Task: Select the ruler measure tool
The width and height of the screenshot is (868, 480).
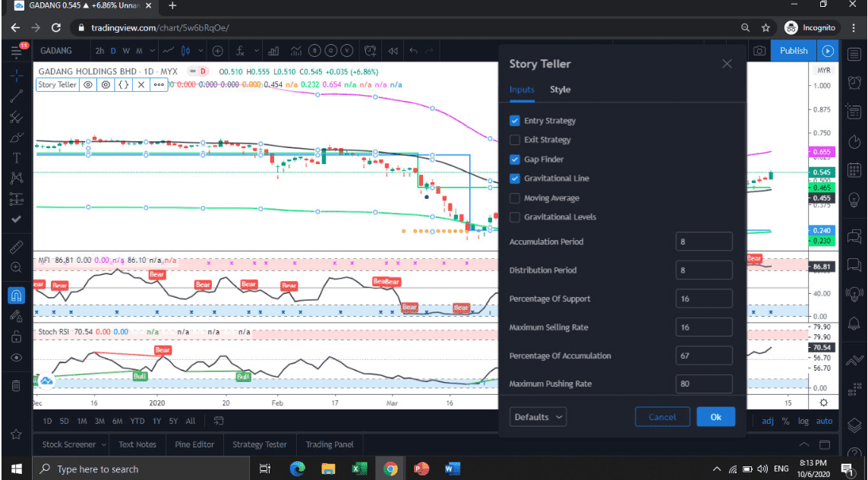Action: (17, 247)
